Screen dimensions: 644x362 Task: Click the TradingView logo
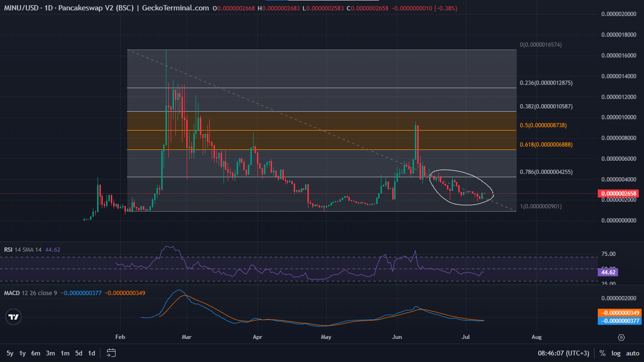(14, 317)
